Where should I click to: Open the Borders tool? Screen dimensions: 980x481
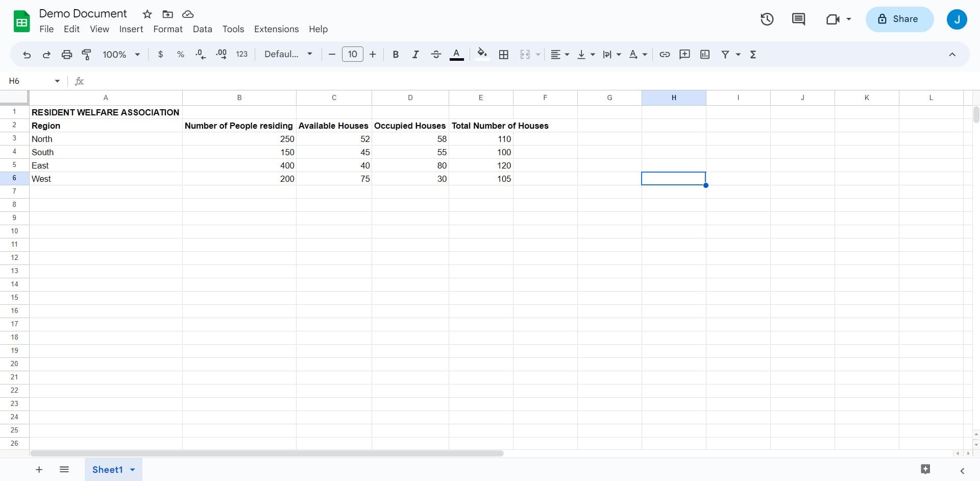point(503,55)
